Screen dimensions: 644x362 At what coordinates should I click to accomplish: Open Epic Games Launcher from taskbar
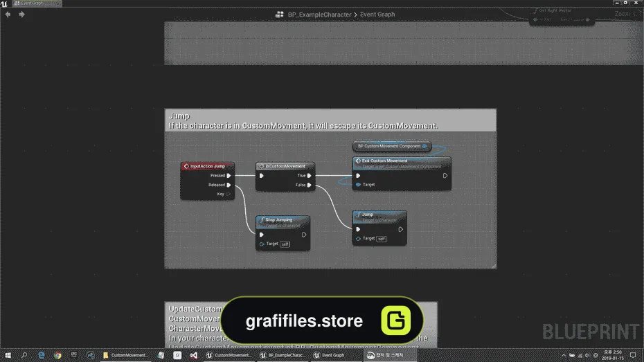tap(74, 356)
